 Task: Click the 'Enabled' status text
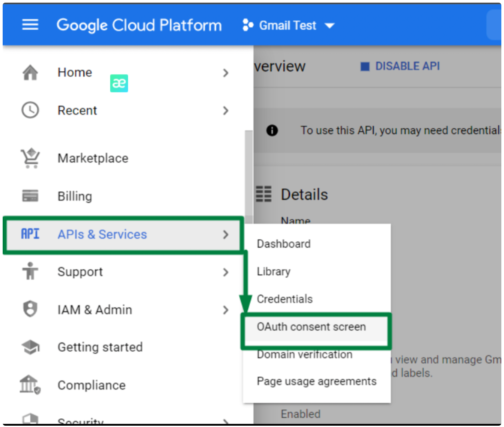pos(301,414)
